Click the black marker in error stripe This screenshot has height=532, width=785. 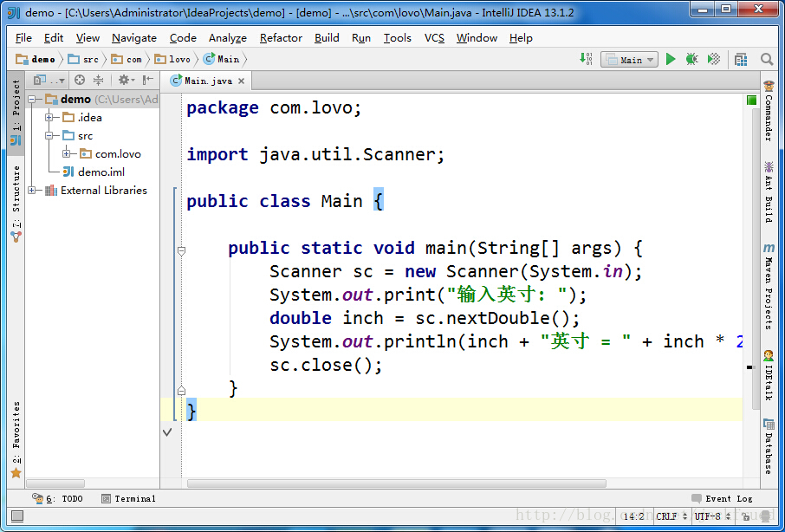[x=750, y=368]
